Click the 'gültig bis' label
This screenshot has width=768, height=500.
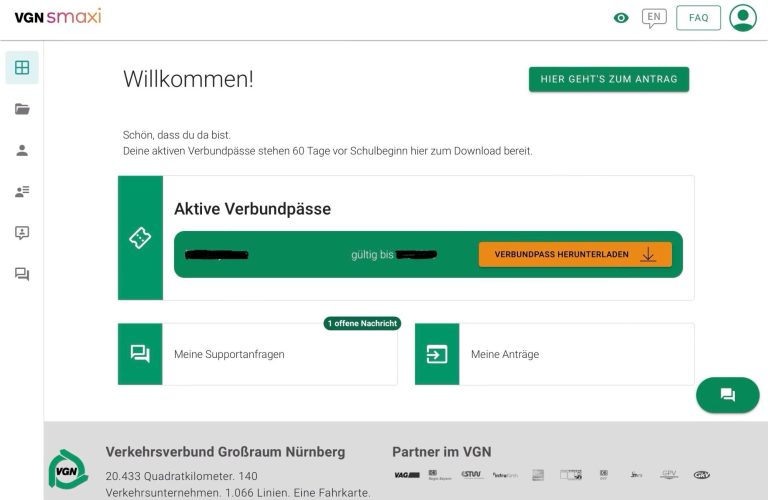(372, 255)
